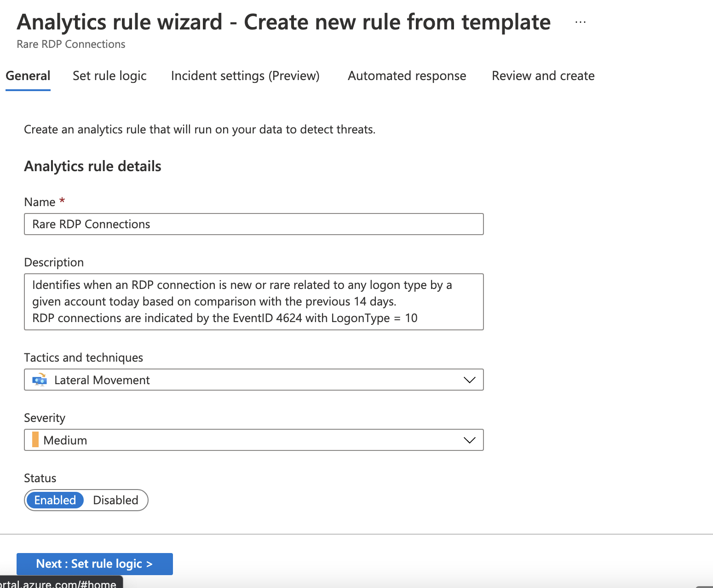Screen dimensions: 713x588
Task: Disable the rule status
Action: point(115,500)
